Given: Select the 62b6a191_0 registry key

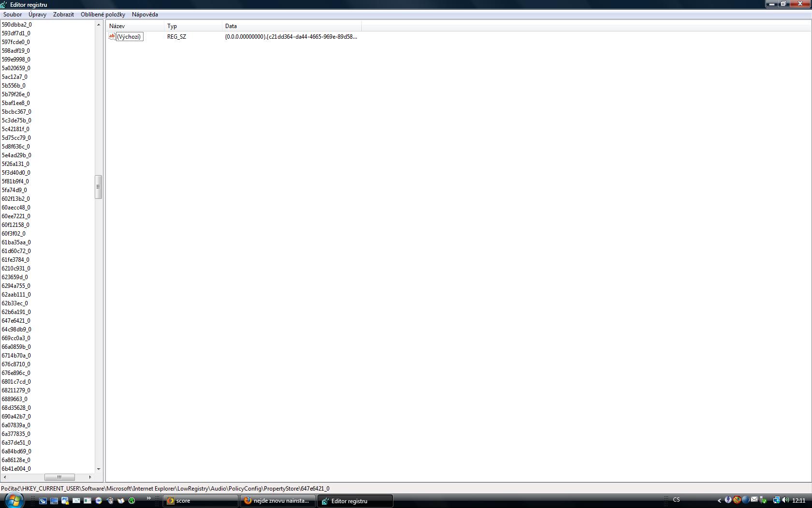Looking at the screenshot, I should click(16, 312).
